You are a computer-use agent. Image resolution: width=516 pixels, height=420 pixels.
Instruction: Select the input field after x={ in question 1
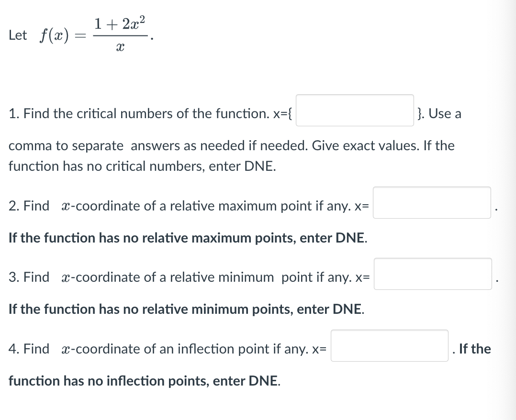[x=355, y=110]
